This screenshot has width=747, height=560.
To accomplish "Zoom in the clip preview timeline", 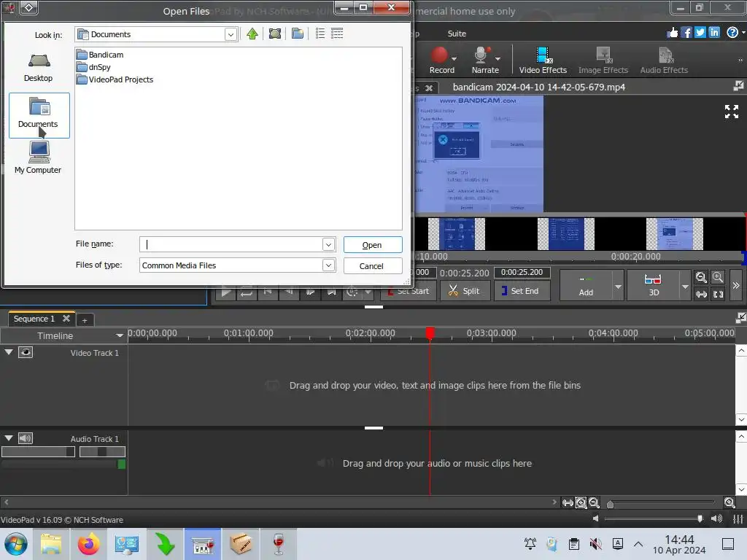I will coord(718,278).
